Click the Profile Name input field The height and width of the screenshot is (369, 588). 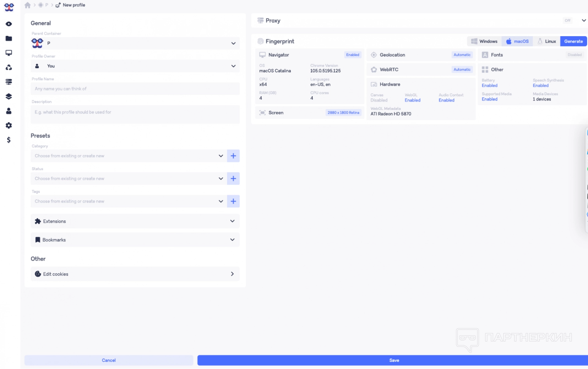(x=135, y=89)
